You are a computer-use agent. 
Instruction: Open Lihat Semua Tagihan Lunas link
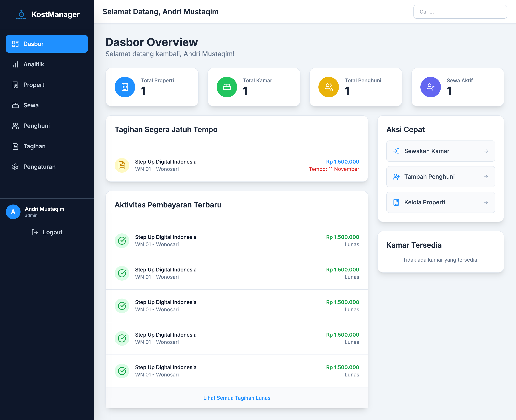(x=237, y=398)
